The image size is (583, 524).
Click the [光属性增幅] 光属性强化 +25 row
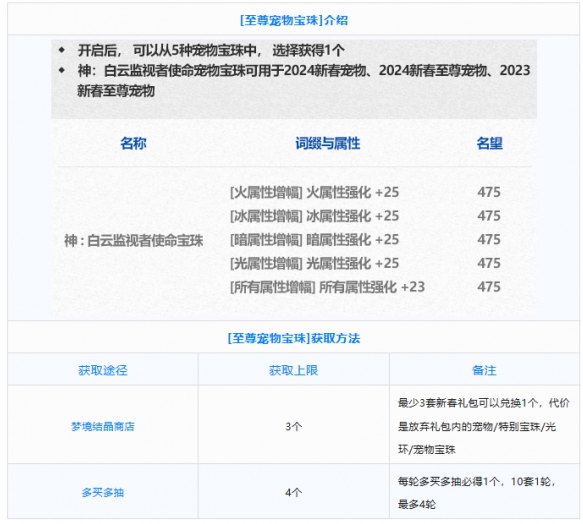click(314, 263)
